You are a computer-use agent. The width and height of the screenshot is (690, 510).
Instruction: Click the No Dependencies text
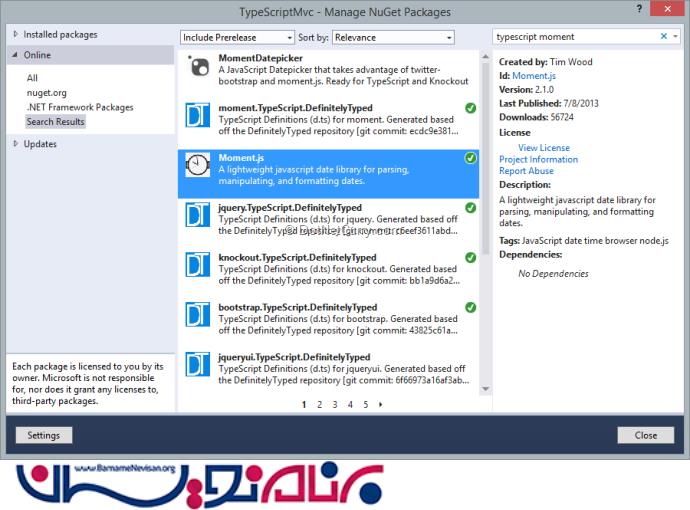pos(553,274)
